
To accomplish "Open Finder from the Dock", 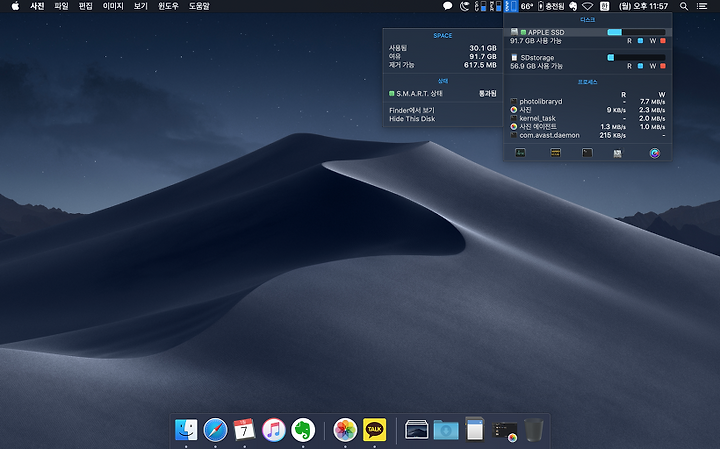I will pyautogui.click(x=186, y=430).
